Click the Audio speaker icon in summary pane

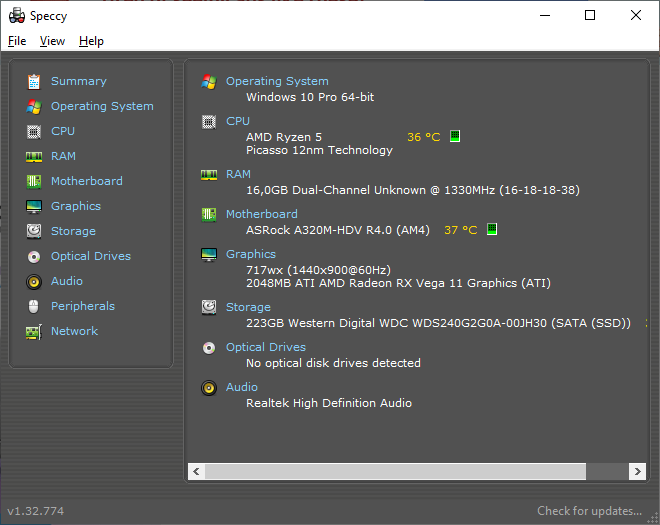pyautogui.click(x=209, y=388)
